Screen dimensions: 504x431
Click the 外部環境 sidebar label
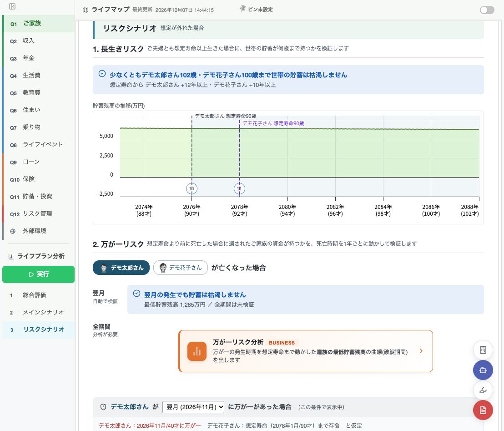click(x=35, y=231)
